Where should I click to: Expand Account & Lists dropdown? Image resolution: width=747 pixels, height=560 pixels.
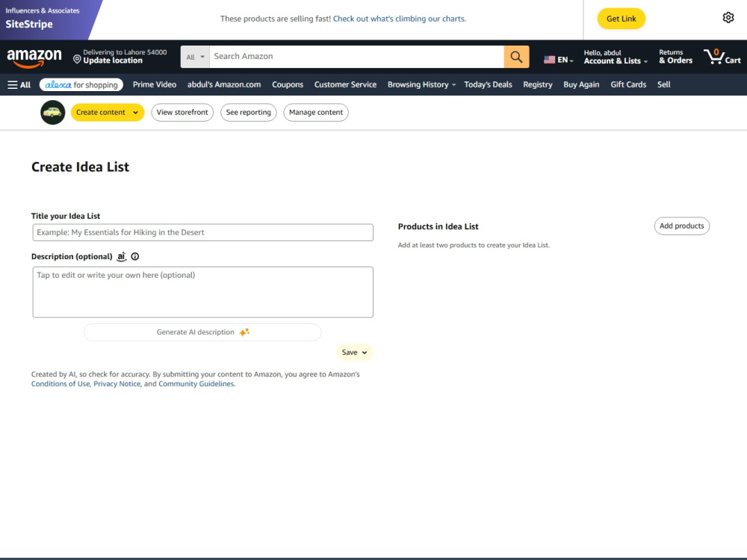pos(616,57)
